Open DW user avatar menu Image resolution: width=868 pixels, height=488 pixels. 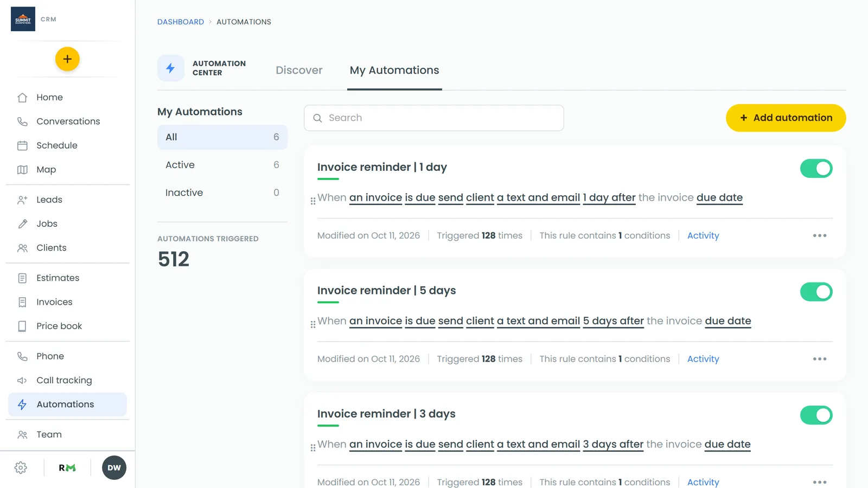pos(114,468)
